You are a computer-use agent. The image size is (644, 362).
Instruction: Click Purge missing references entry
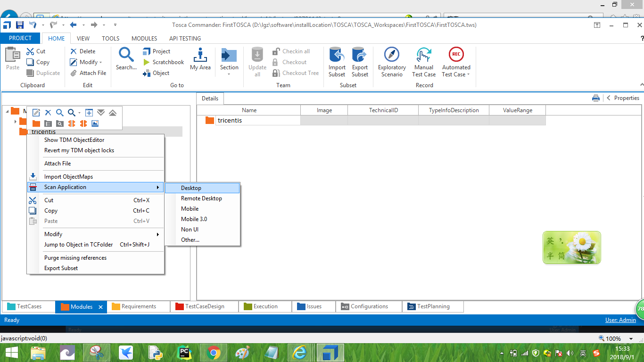(95, 258)
